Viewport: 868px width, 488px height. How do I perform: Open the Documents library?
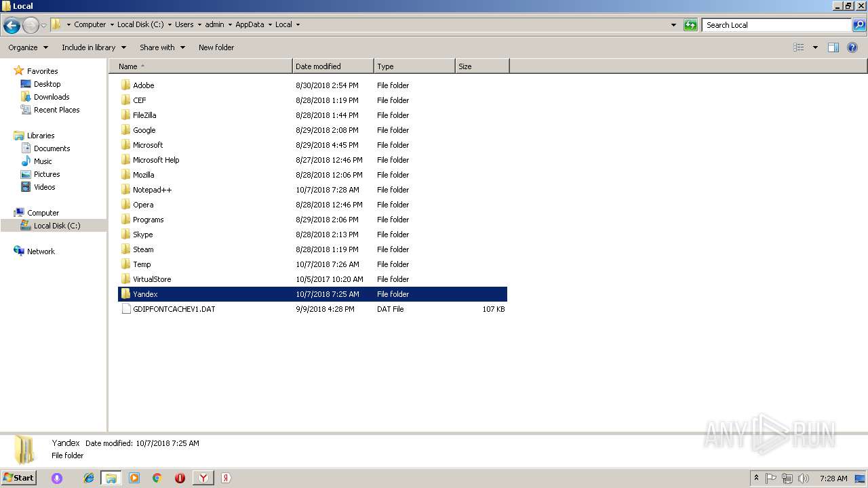(x=52, y=148)
